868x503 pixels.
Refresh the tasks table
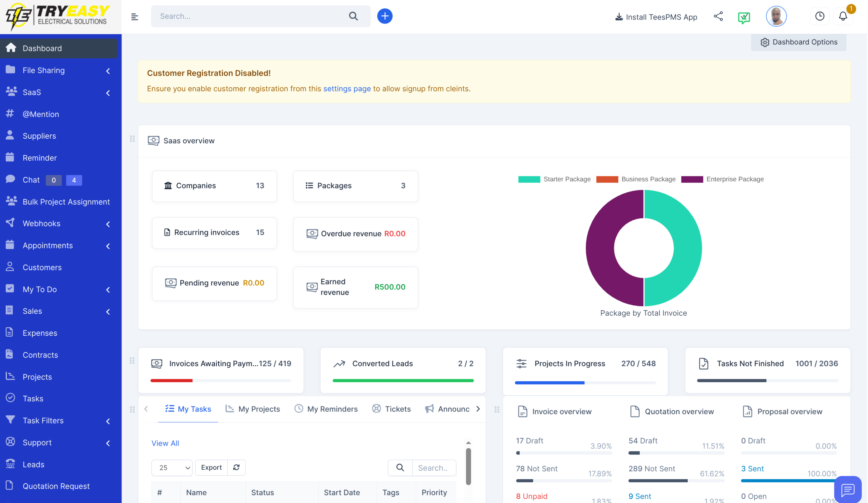[x=236, y=467]
